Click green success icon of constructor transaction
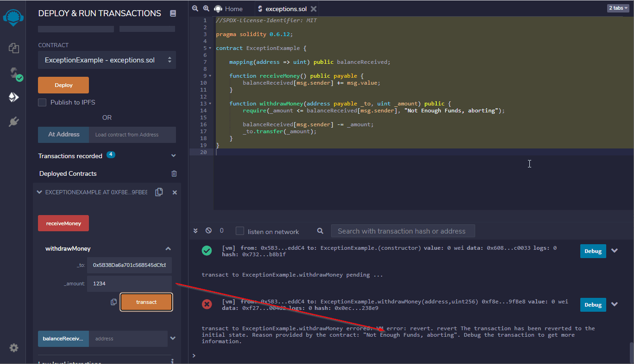Screen dimensions: 634x364 (x=207, y=251)
